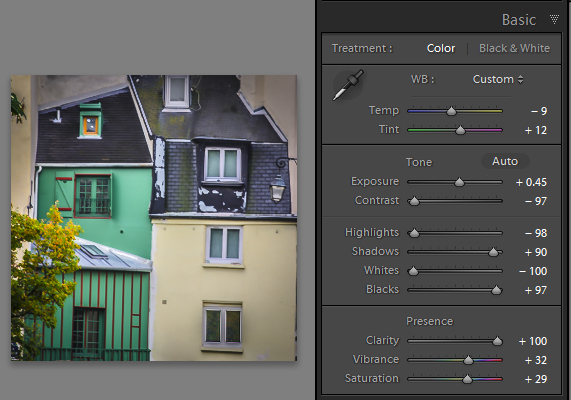Click the Exposure slider knob
This screenshot has height=400, width=571.
pos(459,182)
